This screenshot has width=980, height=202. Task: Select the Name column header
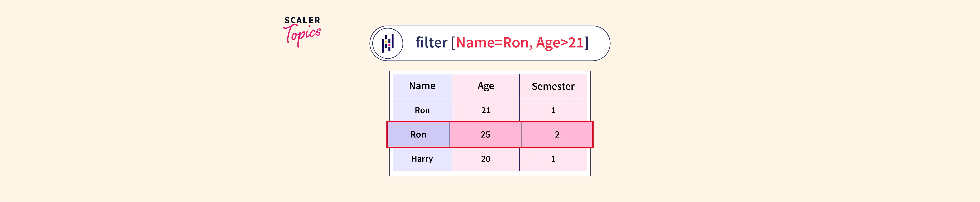422,86
